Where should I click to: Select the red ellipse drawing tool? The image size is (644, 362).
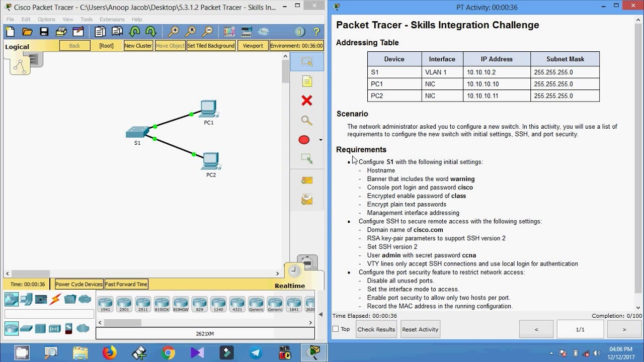point(304,140)
